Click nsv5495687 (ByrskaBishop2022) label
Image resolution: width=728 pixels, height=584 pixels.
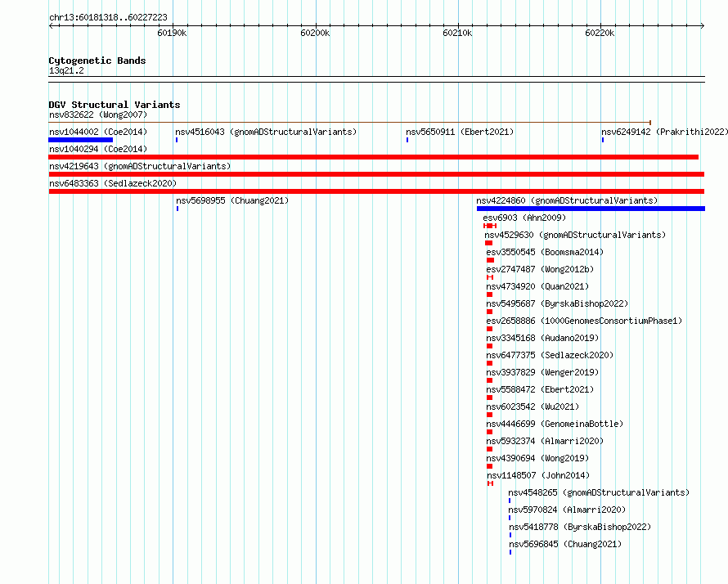[x=557, y=303]
